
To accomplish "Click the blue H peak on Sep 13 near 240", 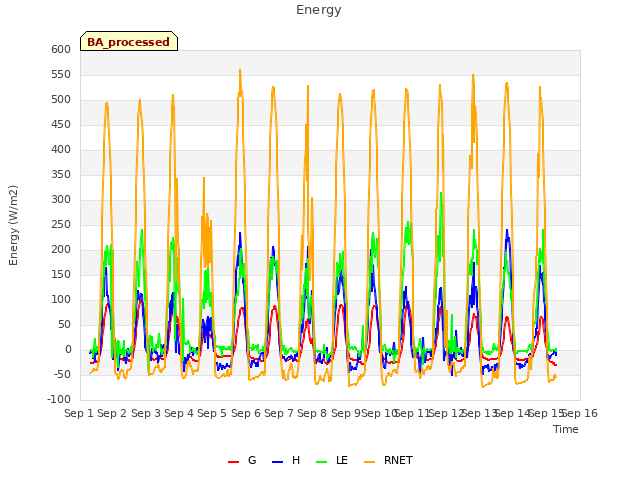I will point(507,230).
